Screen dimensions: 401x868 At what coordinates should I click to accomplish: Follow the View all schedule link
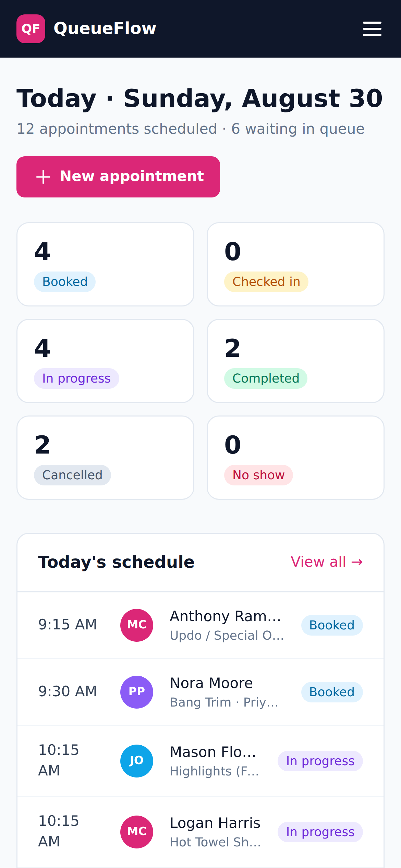[x=327, y=562]
